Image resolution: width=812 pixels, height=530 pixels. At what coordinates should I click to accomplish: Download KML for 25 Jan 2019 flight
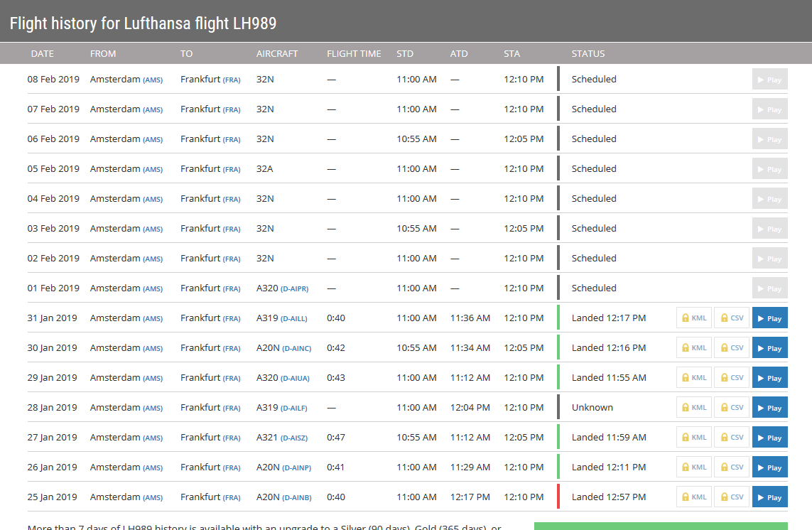pyautogui.click(x=694, y=497)
